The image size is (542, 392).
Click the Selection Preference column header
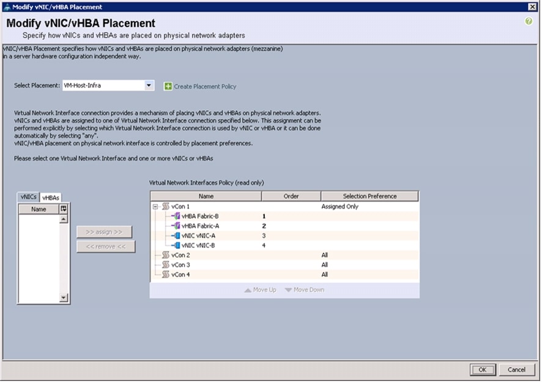(369, 196)
